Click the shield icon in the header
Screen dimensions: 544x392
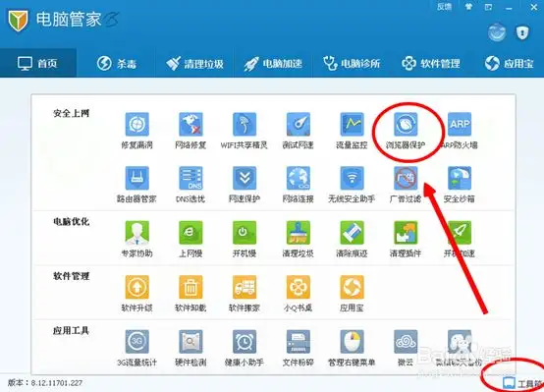(x=522, y=33)
